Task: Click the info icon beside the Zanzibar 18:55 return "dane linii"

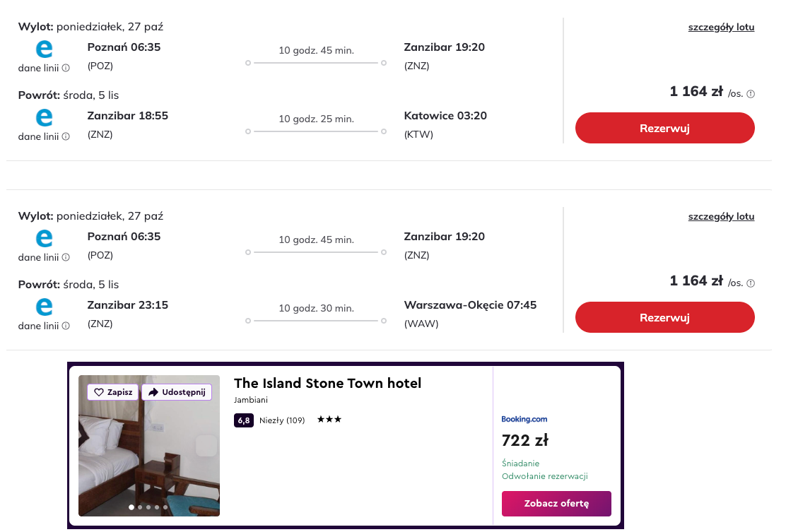Action: pos(66,137)
